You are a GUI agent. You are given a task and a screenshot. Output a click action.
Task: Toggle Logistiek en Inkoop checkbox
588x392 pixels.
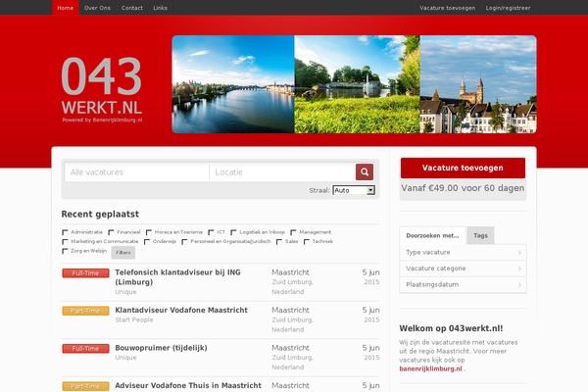click(x=233, y=232)
